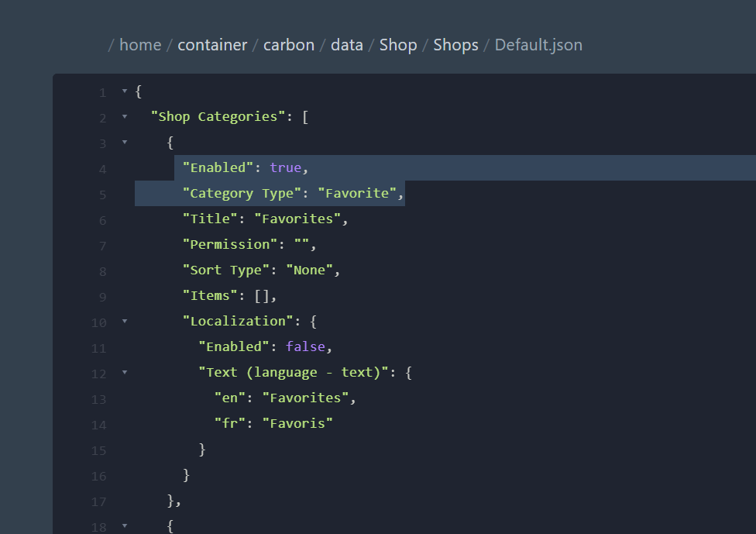The height and width of the screenshot is (534, 756).
Task: Click the Shop breadcrumb link
Action: click(x=398, y=45)
